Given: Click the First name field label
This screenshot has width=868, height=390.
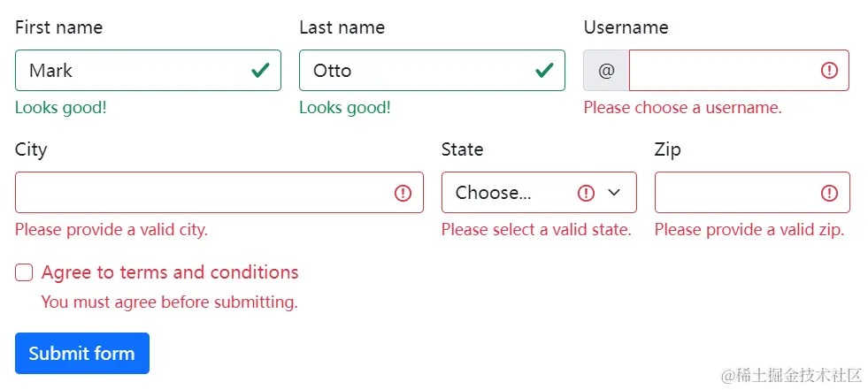Looking at the screenshot, I should (58, 27).
